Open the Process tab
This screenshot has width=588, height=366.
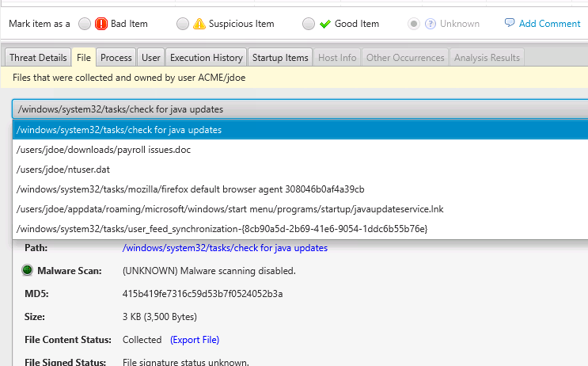tap(116, 57)
